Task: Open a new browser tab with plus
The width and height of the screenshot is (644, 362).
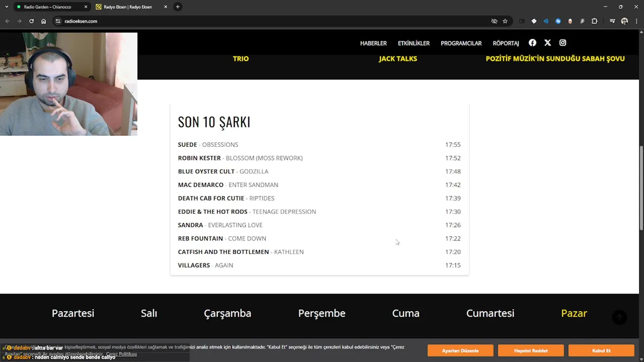Action: (178, 7)
